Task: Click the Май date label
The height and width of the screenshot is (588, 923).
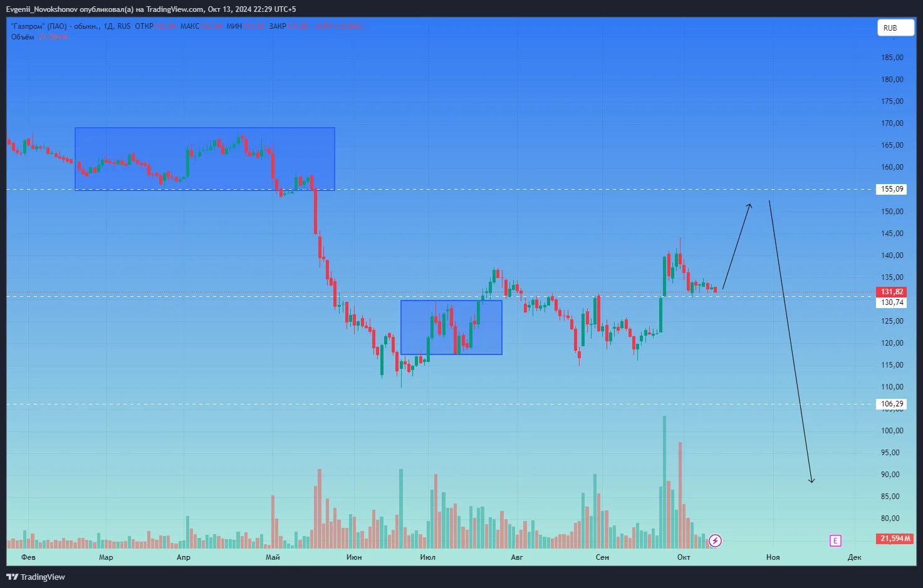Action: (x=273, y=557)
